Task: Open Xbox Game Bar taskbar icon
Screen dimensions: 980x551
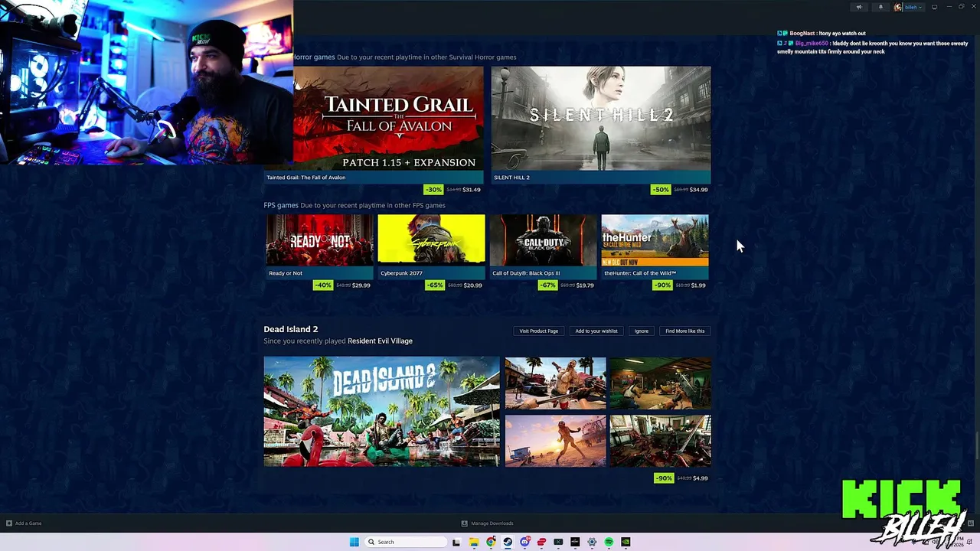Action: click(558, 542)
